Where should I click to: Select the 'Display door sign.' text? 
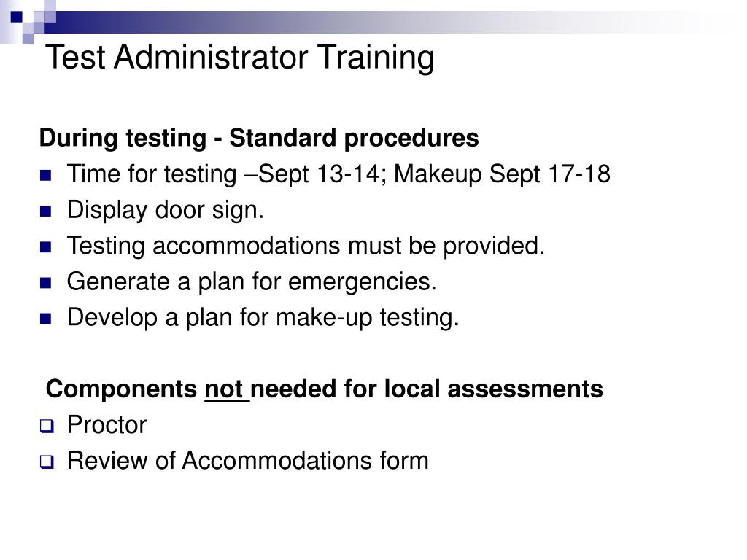click(166, 210)
